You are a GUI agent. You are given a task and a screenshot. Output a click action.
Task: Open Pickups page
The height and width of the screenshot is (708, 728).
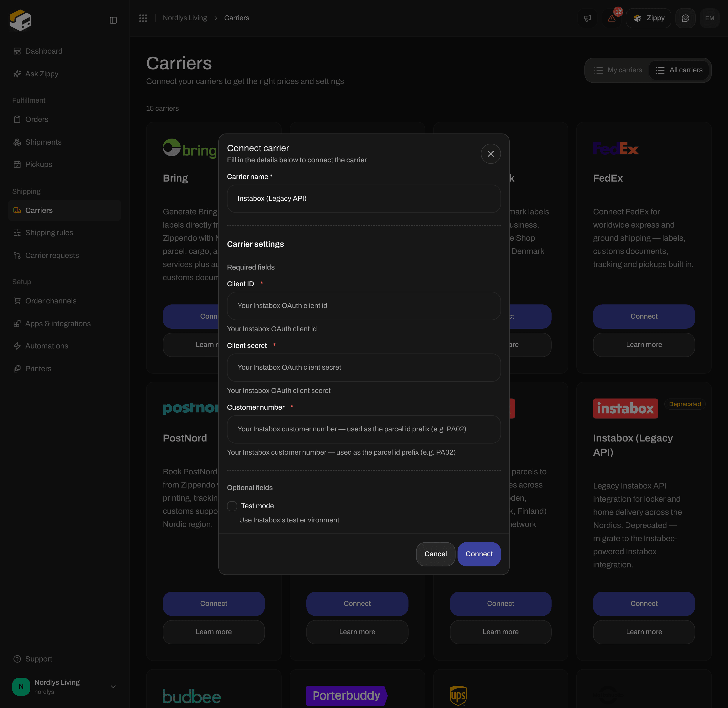(65, 164)
